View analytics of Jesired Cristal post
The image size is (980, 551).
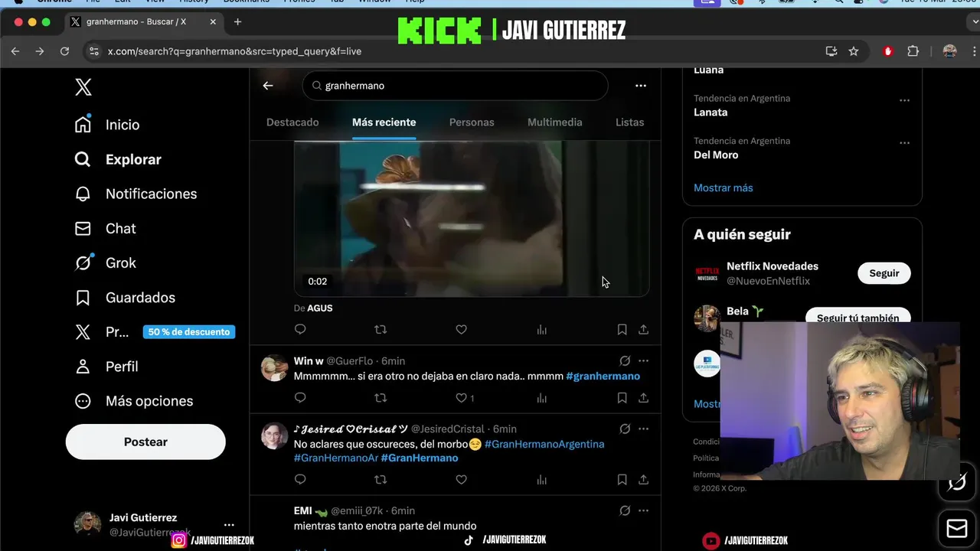(542, 480)
